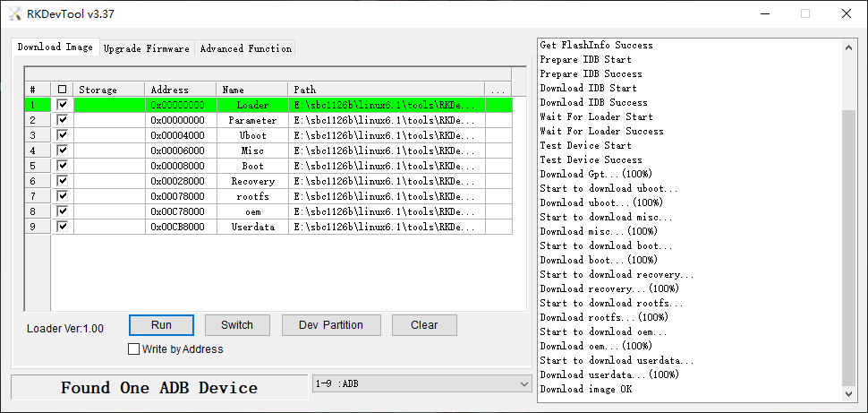Click the '#' column header

click(38, 90)
